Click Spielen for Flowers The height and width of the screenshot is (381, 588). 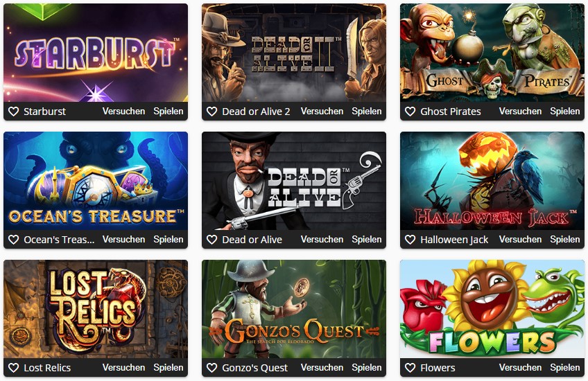click(564, 368)
